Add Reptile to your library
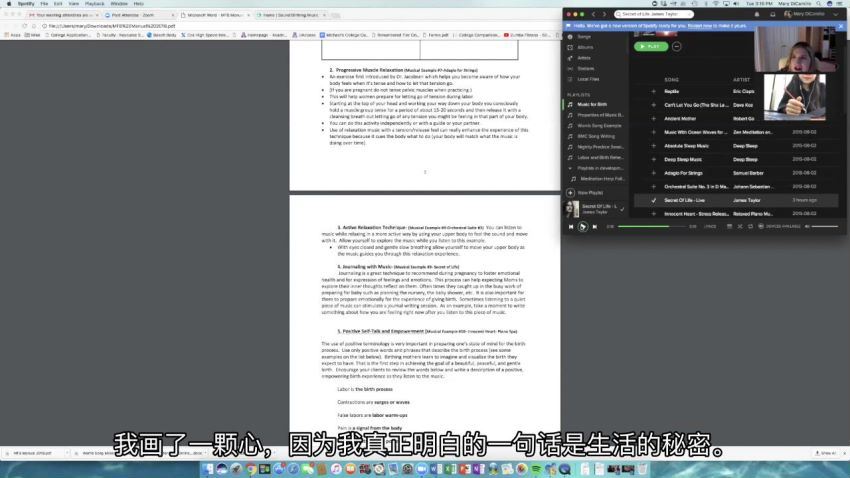 (x=653, y=92)
